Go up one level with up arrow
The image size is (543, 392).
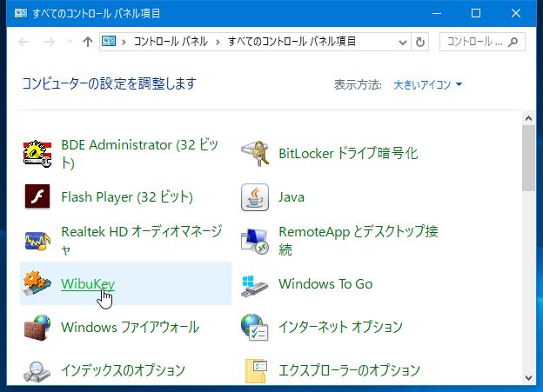point(88,42)
